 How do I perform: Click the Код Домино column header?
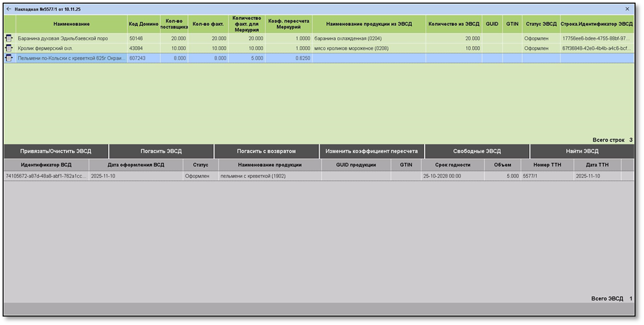tap(143, 24)
